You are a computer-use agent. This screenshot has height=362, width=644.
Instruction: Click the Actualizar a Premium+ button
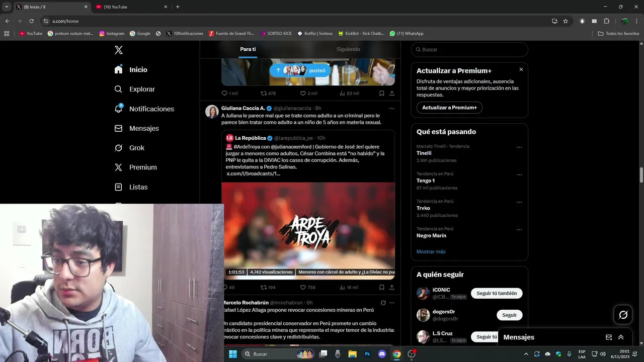click(x=449, y=108)
